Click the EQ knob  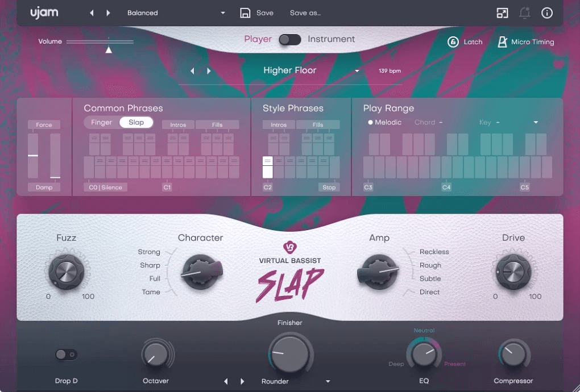click(424, 354)
